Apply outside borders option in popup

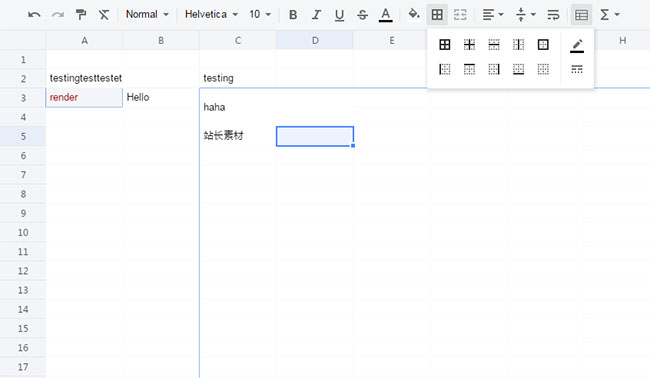[543, 44]
